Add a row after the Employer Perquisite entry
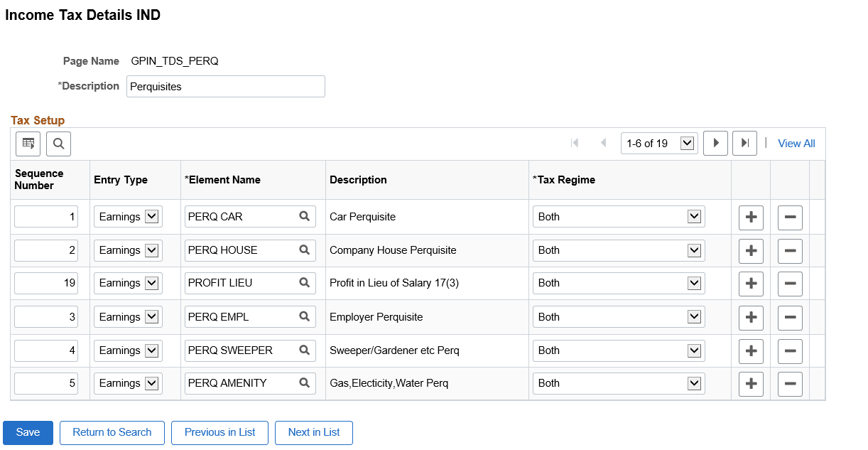Image resolution: width=868 pixels, height=450 pixels. pyautogui.click(x=751, y=316)
